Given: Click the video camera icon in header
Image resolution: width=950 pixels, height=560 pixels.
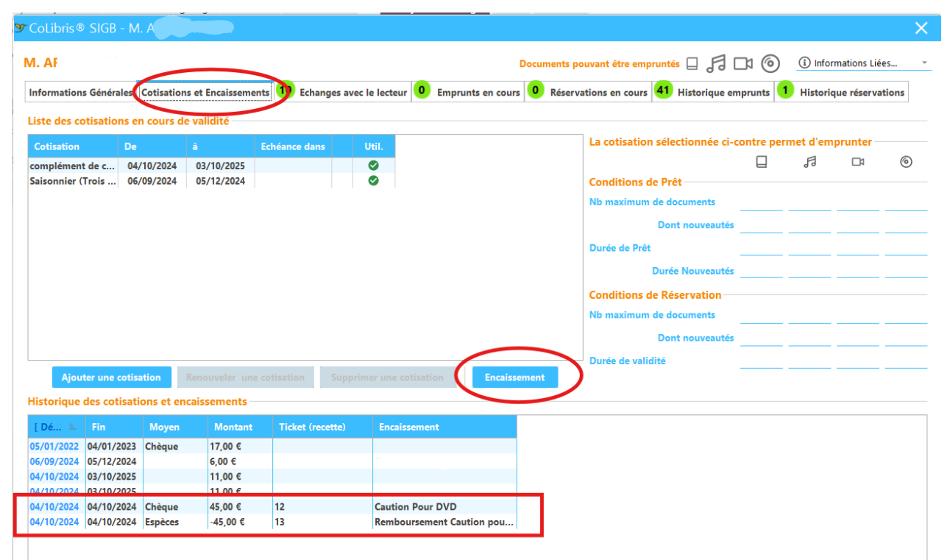Looking at the screenshot, I should click(743, 64).
